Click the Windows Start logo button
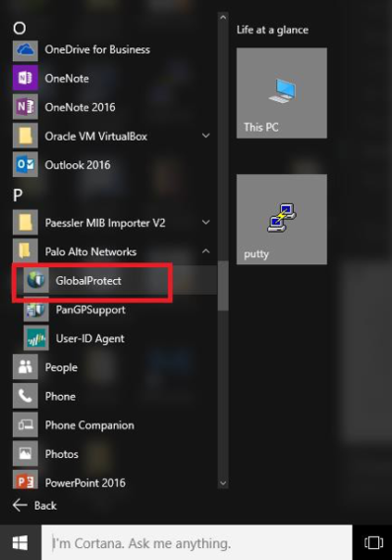The image size is (392, 560). (x=20, y=543)
